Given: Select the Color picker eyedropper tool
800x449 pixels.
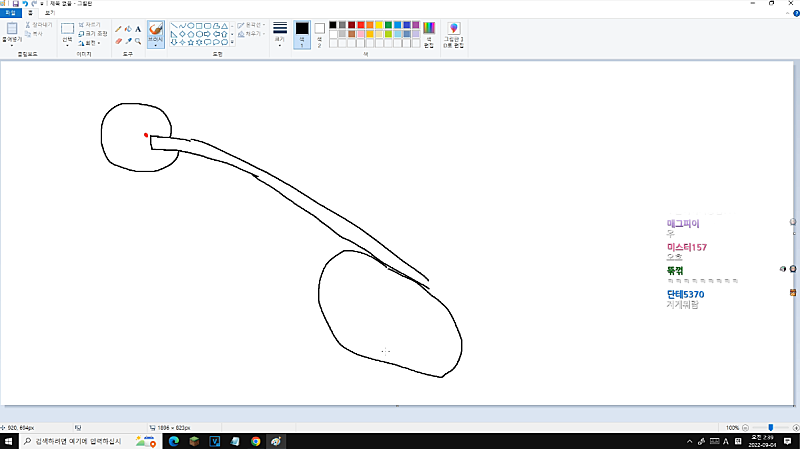Looking at the screenshot, I should 128,41.
